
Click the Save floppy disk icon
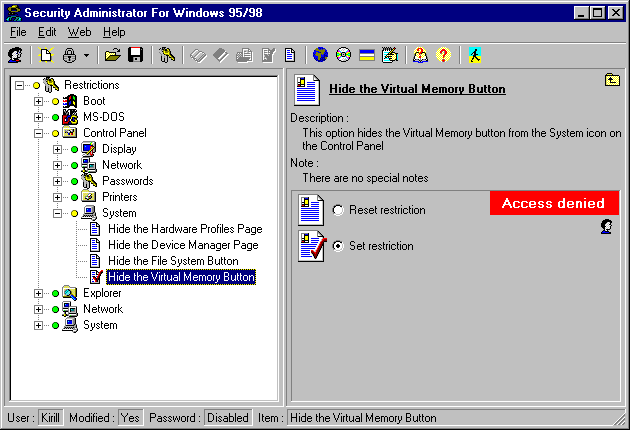[135, 56]
